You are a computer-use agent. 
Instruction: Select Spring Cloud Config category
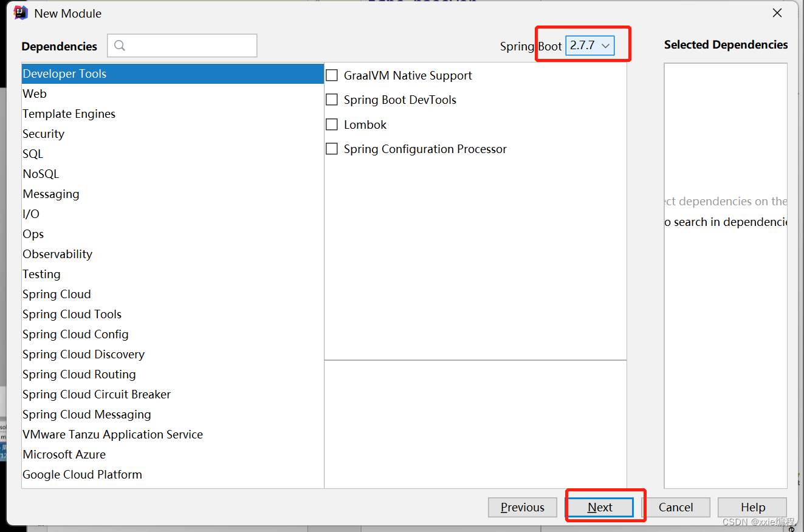tap(173, 334)
